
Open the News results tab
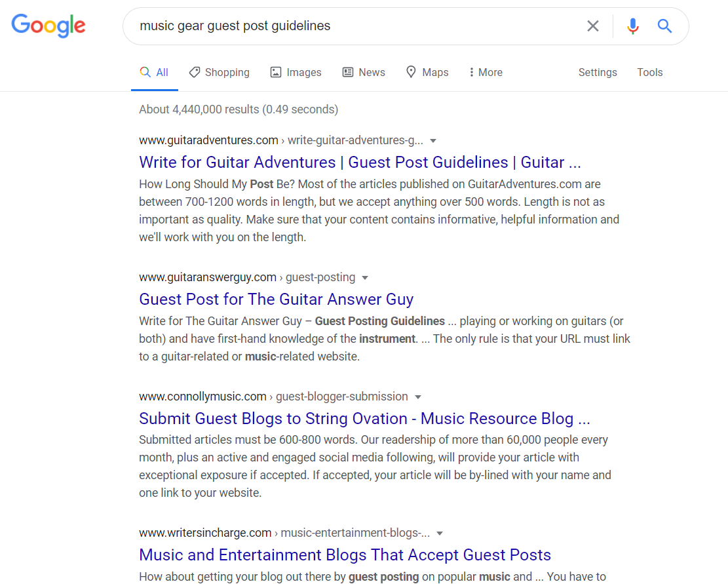click(x=364, y=73)
